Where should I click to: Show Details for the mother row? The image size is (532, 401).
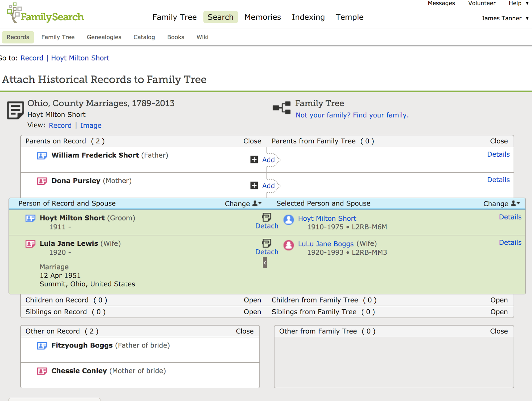[498, 180]
